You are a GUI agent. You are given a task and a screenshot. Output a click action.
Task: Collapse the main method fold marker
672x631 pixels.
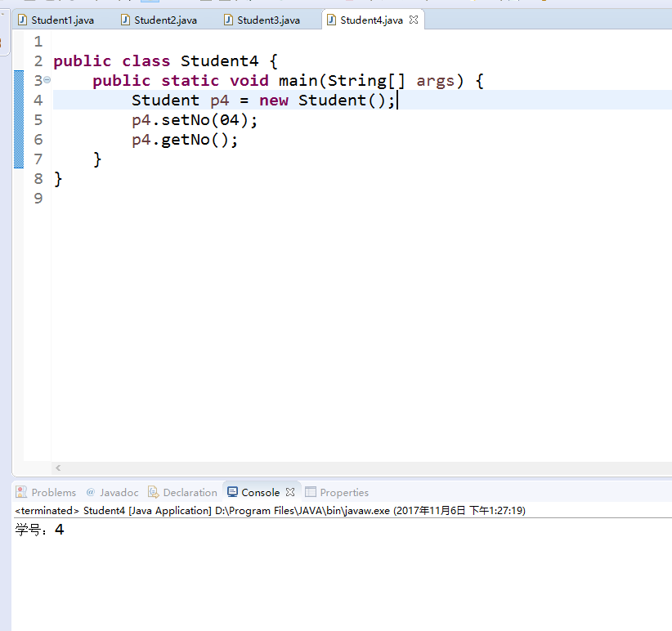[x=47, y=79]
